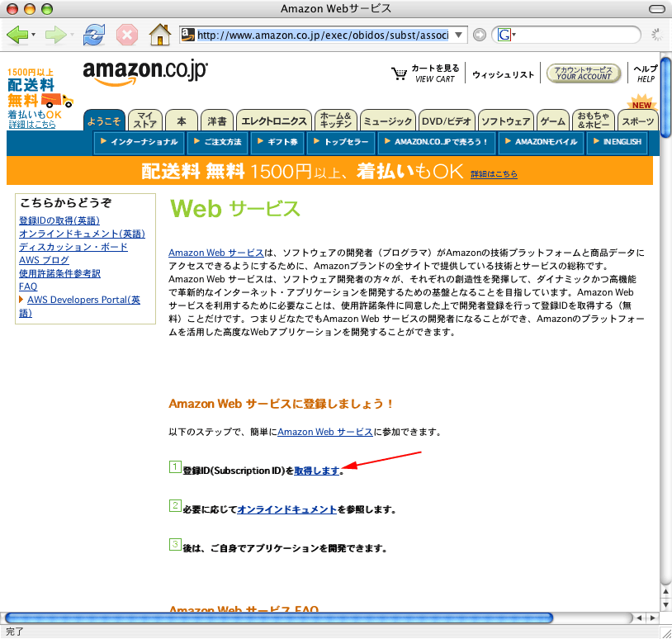
Task: Open 使用許諾条件参考訳 sidebar link
Action: 59,273
